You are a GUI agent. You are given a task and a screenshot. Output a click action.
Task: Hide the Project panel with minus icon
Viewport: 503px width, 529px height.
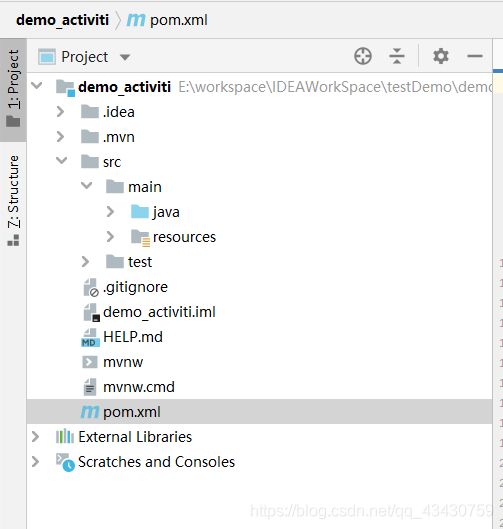point(475,56)
